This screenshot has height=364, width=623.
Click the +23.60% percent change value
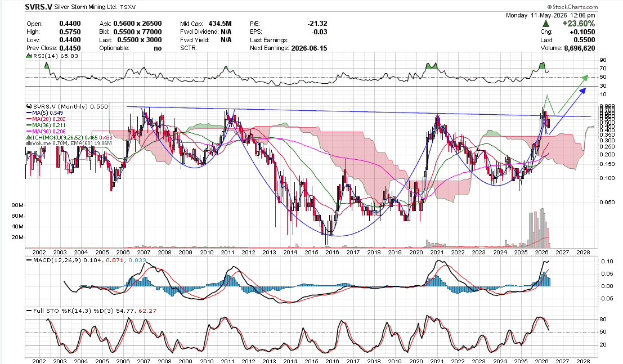[x=579, y=24]
